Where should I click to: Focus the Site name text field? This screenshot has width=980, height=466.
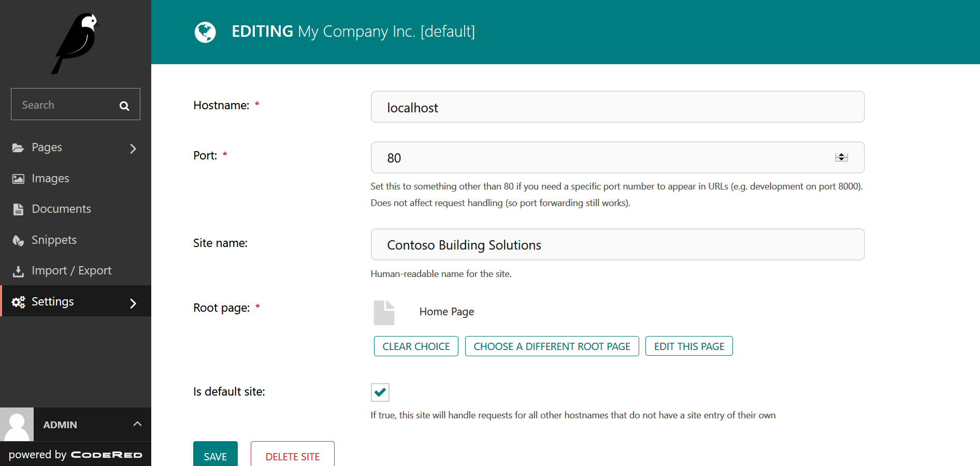(x=617, y=245)
